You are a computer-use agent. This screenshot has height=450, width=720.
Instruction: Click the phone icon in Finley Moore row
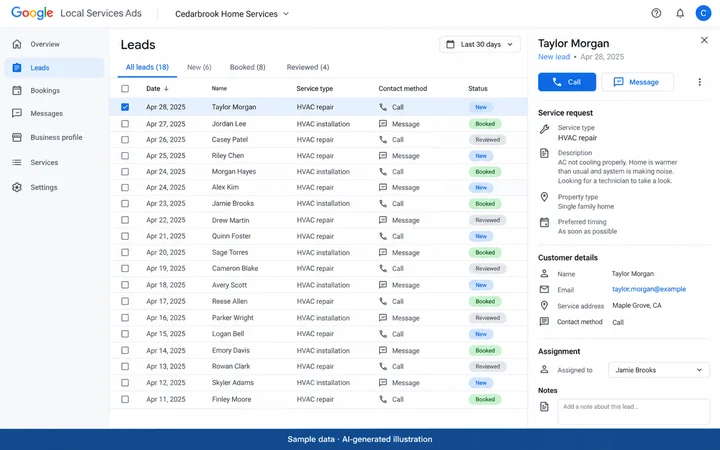[x=383, y=399]
